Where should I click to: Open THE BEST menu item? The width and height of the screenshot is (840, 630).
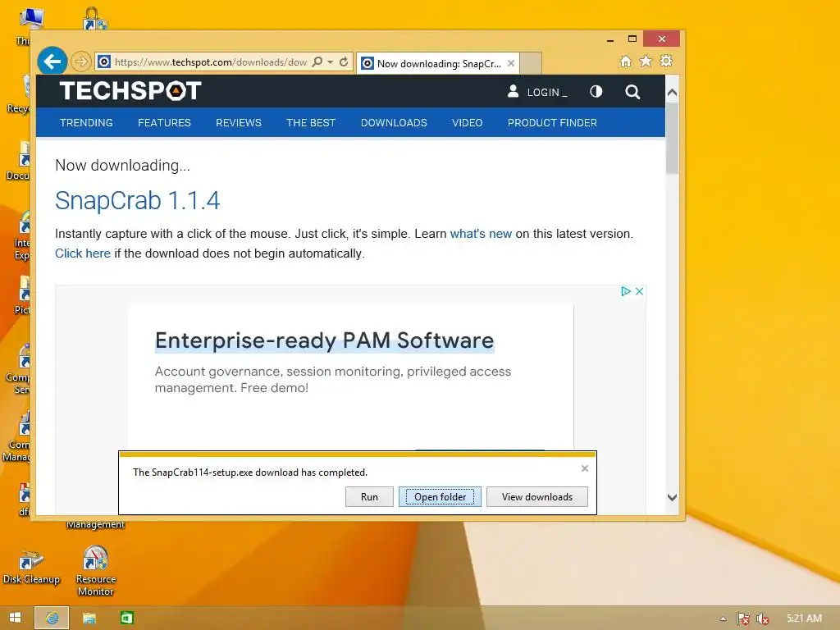tap(311, 123)
